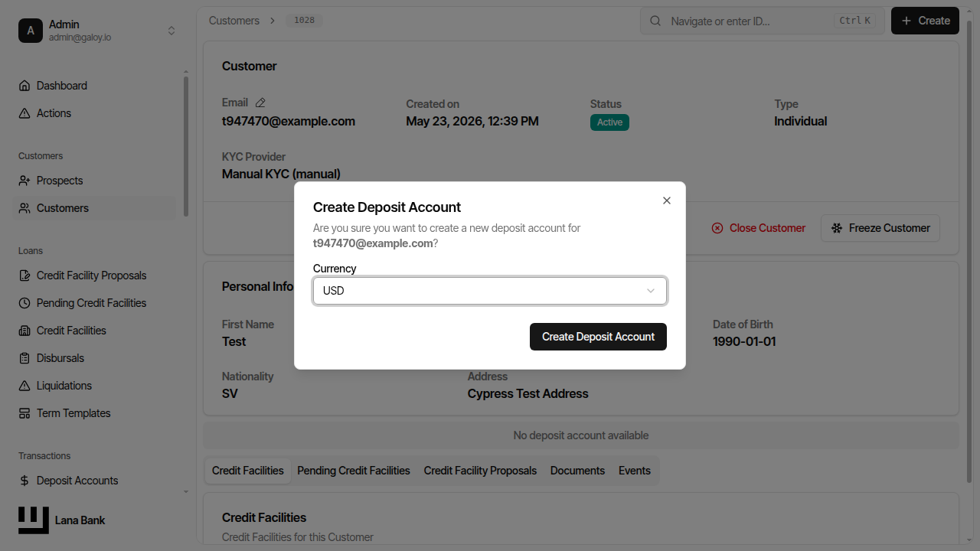Close the Create Deposit Account dialog
The image size is (980, 551).
(667, 201)
